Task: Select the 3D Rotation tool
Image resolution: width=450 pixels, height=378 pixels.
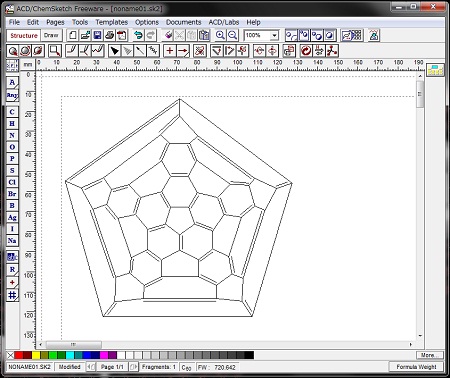Action: tap(39, 51)
